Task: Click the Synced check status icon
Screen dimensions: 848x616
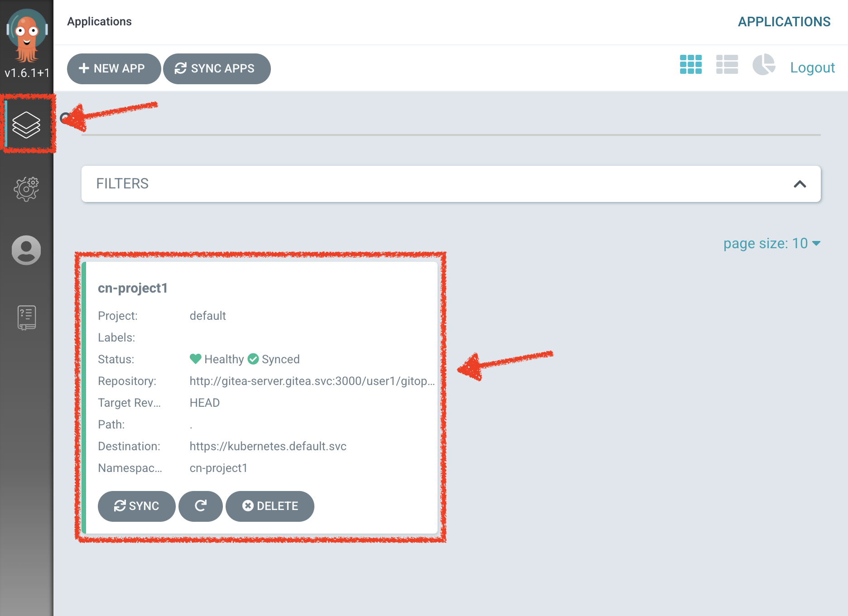Action: 253,359
